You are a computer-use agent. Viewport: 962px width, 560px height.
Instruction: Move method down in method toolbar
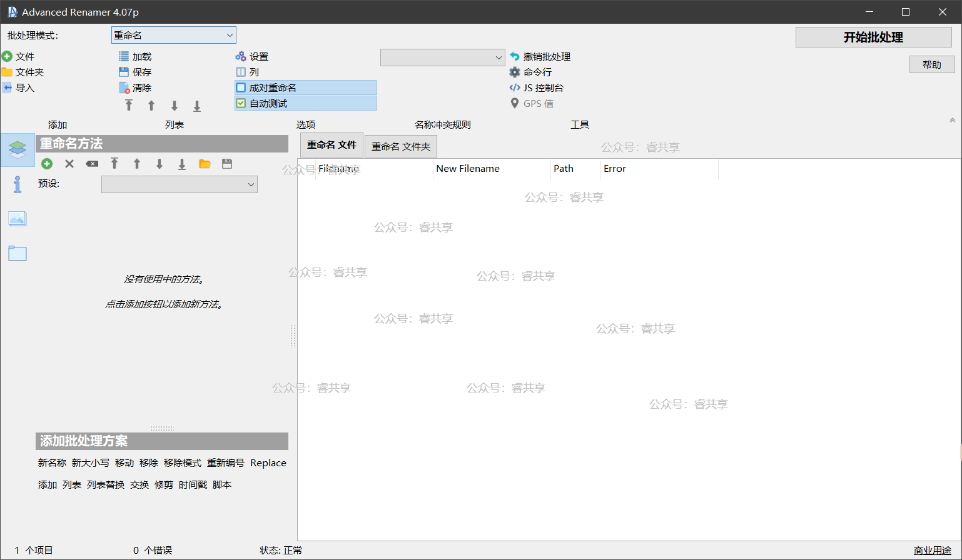(159, 164)
